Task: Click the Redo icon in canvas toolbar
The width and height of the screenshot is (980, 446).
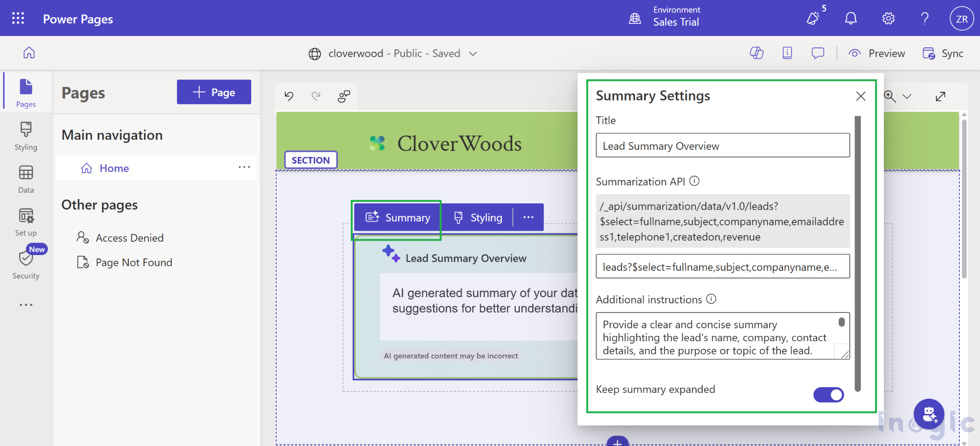Action: pyautogui.click(x=316, y=96)
